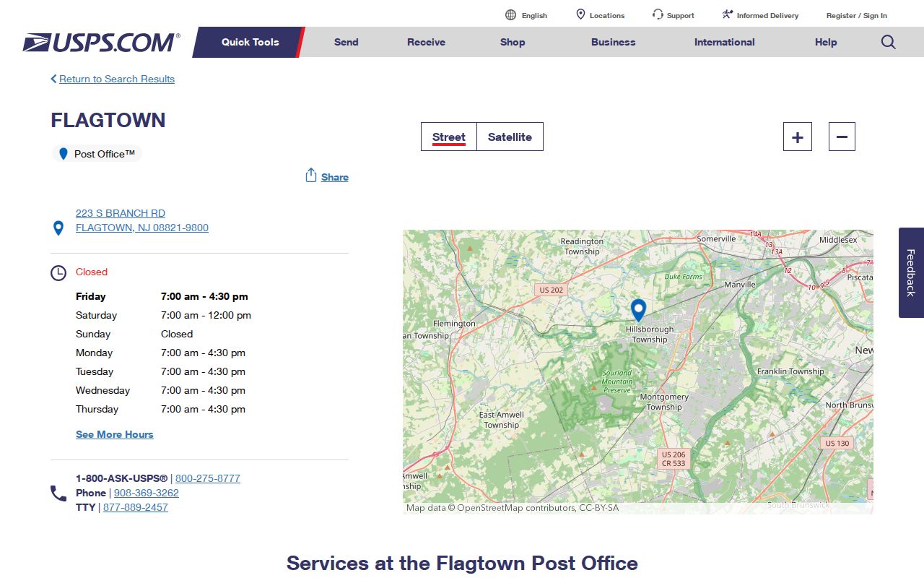This screenshot has height=578, width=924.
Task: Click OpenStreetMap contributors attribution text
Action: click(517, 508)
